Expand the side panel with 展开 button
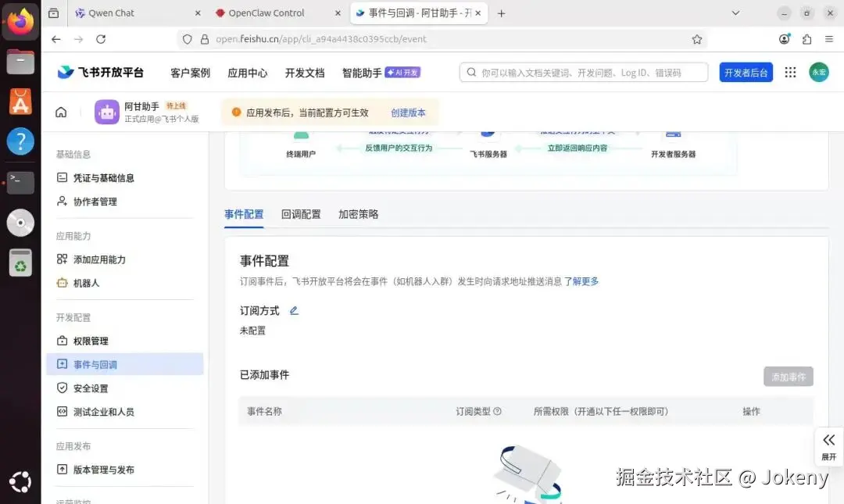 tap(829, 447)
